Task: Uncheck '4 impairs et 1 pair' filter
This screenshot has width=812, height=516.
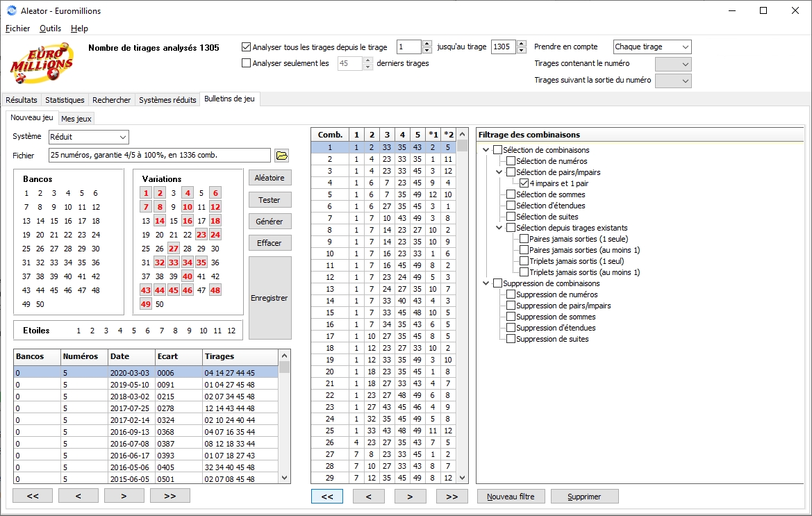Action: coord(524,183)
